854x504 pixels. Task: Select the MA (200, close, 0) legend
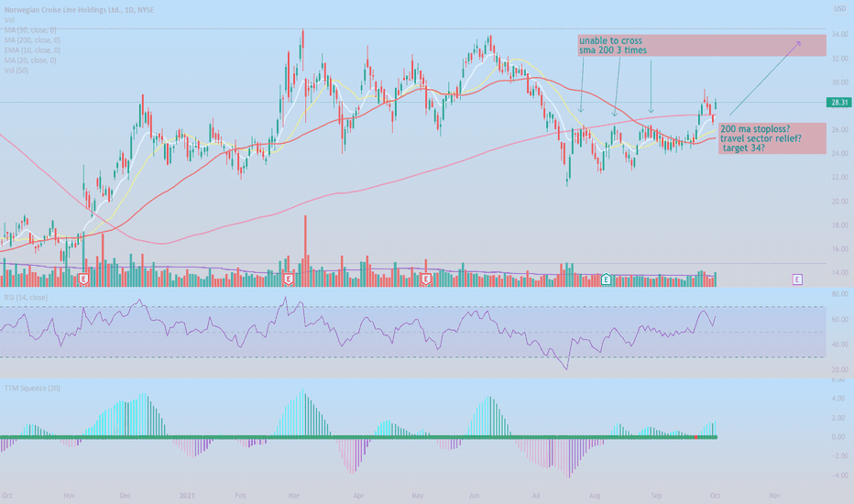[x=32, y=40]
